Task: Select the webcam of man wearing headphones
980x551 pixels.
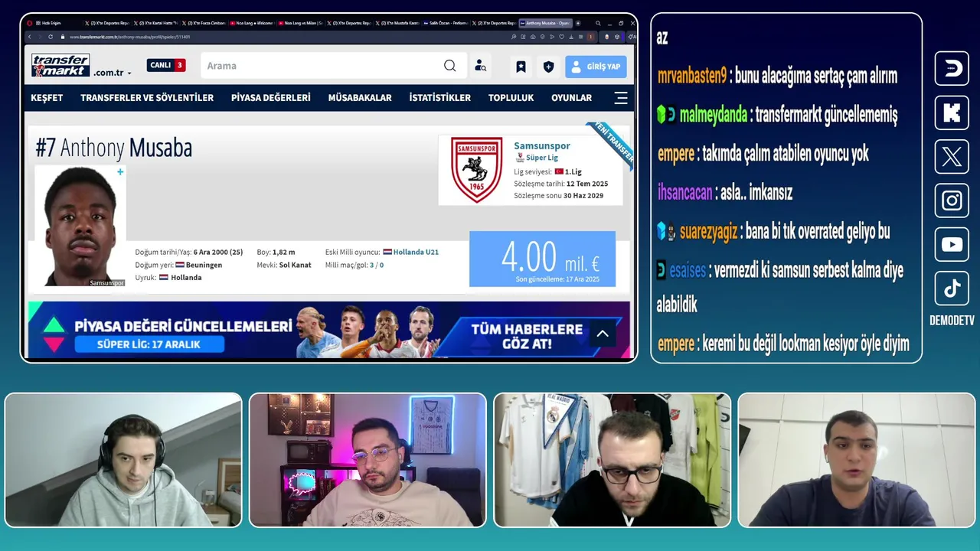Action: (123, 460)
